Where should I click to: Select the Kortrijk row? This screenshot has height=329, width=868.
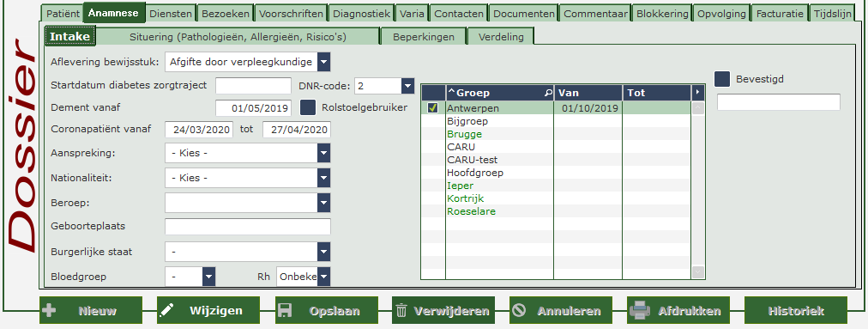coord(556,198)
